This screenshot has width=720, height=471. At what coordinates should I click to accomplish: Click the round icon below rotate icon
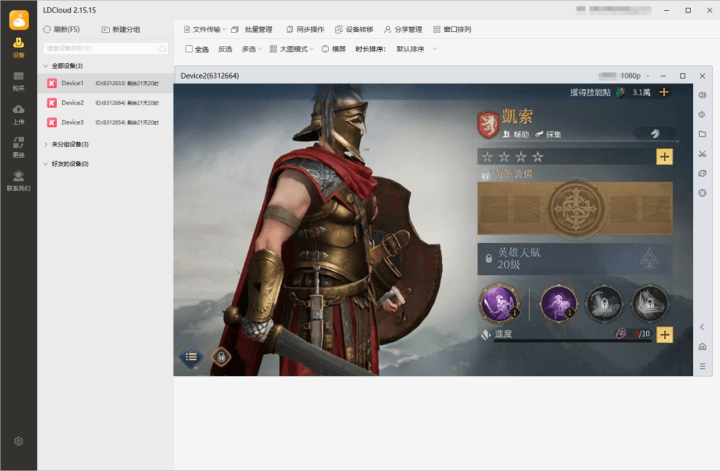tap(702, 193)
